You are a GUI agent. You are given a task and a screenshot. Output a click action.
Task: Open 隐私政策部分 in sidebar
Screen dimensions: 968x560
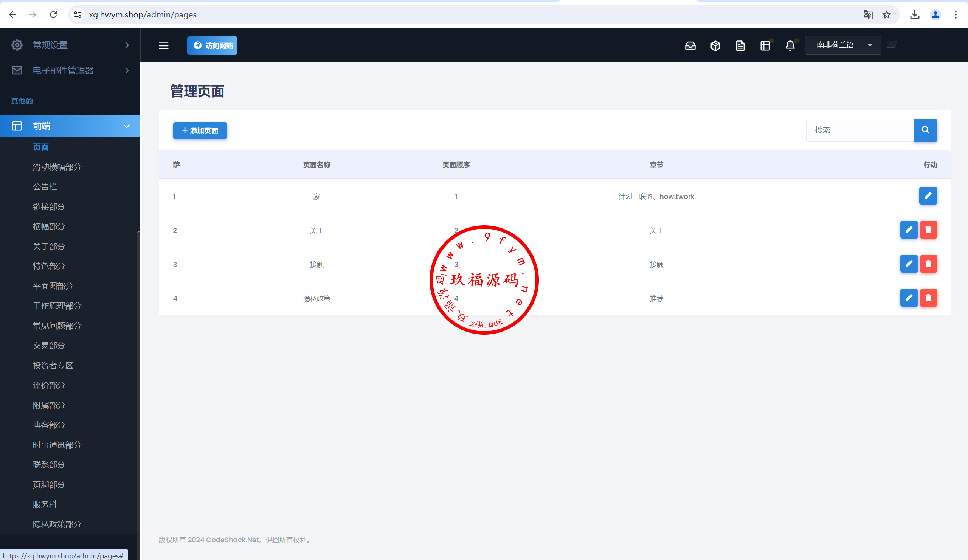click(x=57, y=524)
